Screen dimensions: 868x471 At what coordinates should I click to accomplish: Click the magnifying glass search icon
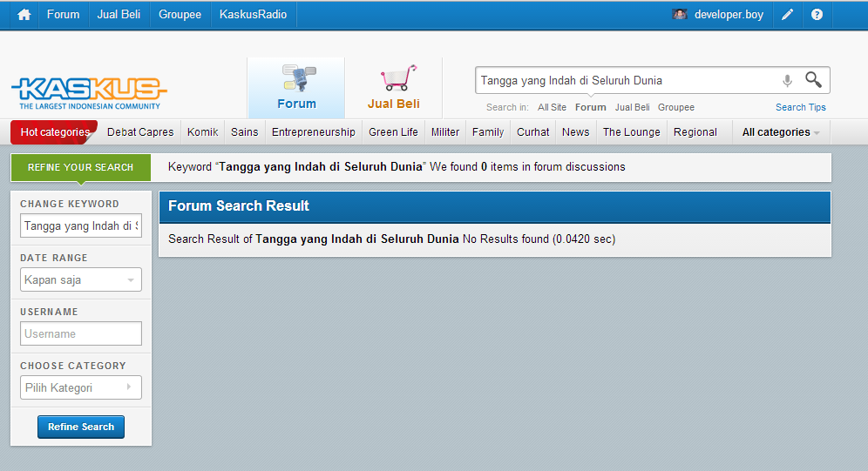click(x=813, y=79)
